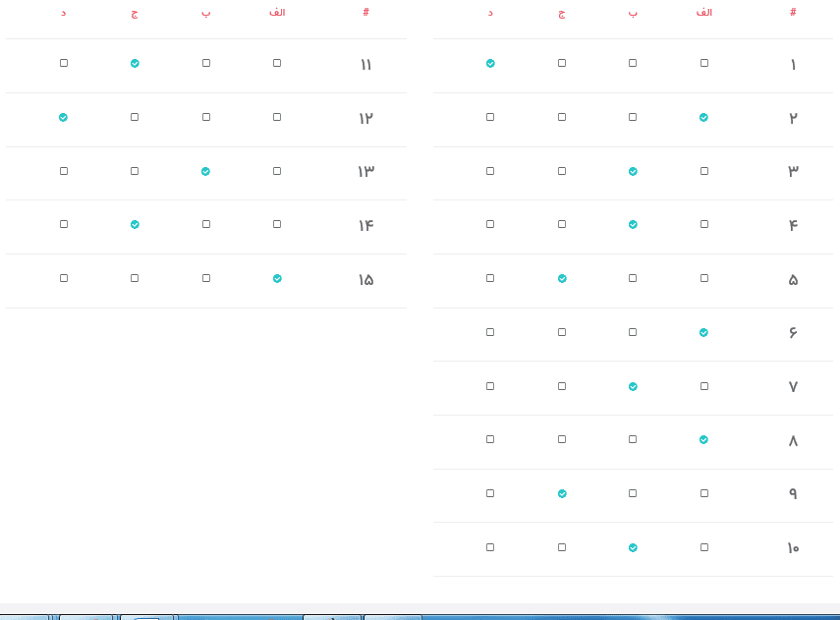Viewport: 840px width, 620px height.
Task: Mark option ب for question 8
Action: point(633,439)
